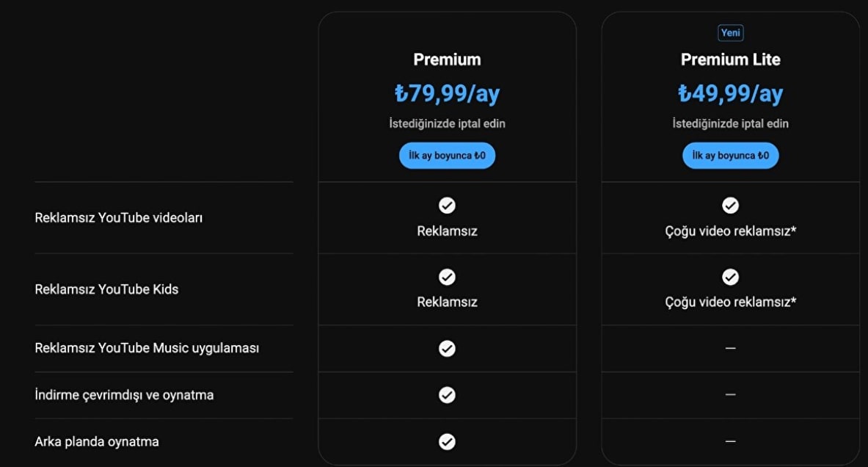Viewport: 868px width, 467px height.
Task: Click Premium's offline download checkmark icon
Action: [x=447, y=395]
